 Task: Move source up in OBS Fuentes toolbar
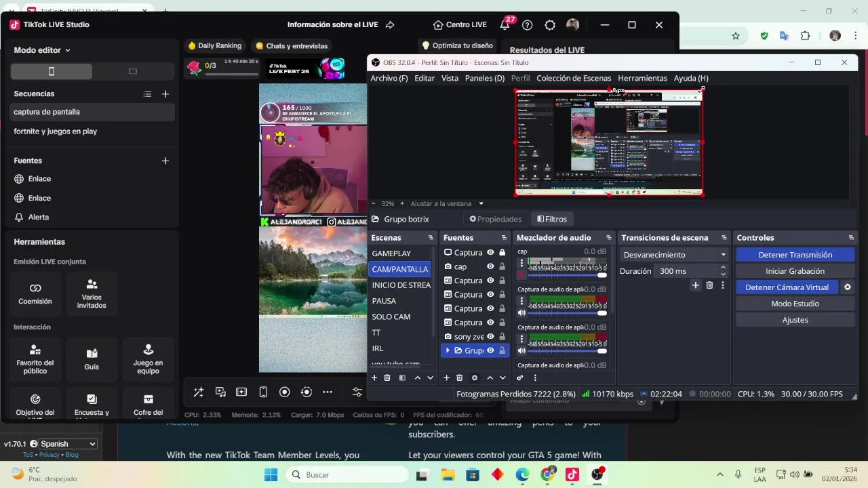490,378
